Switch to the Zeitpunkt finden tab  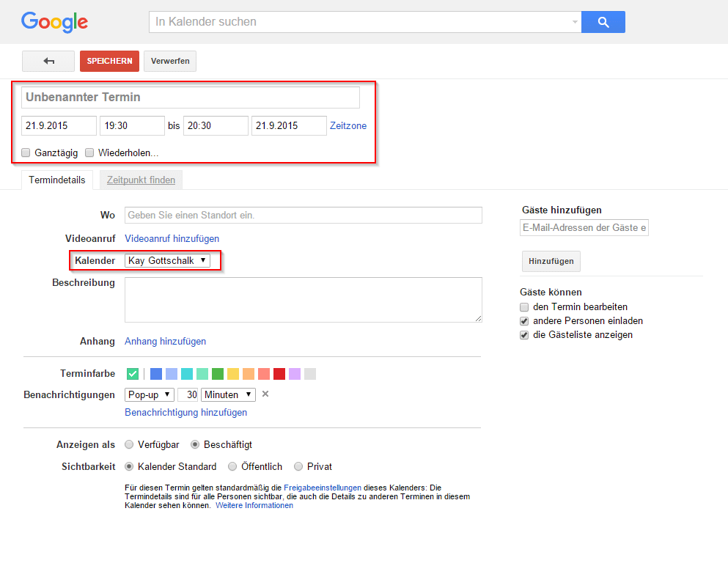tap(141, 180)
